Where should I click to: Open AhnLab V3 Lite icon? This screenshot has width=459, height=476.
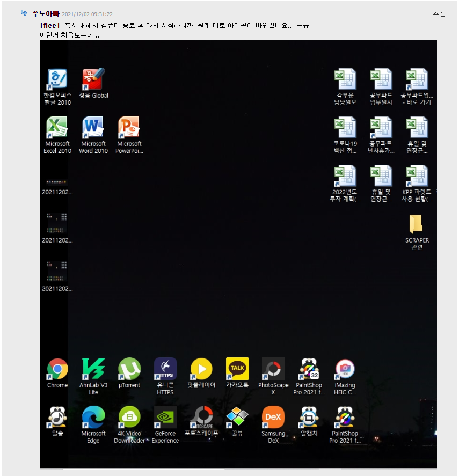coord(93,376)
